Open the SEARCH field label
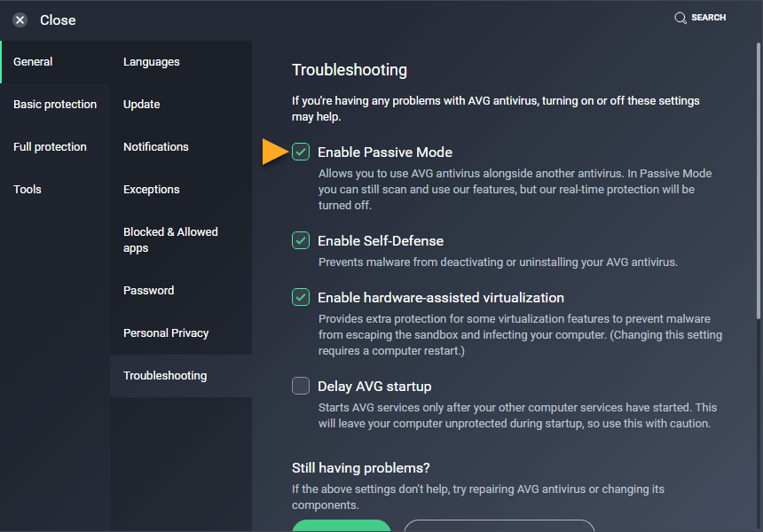763x532 pixels. pos(709,18)
